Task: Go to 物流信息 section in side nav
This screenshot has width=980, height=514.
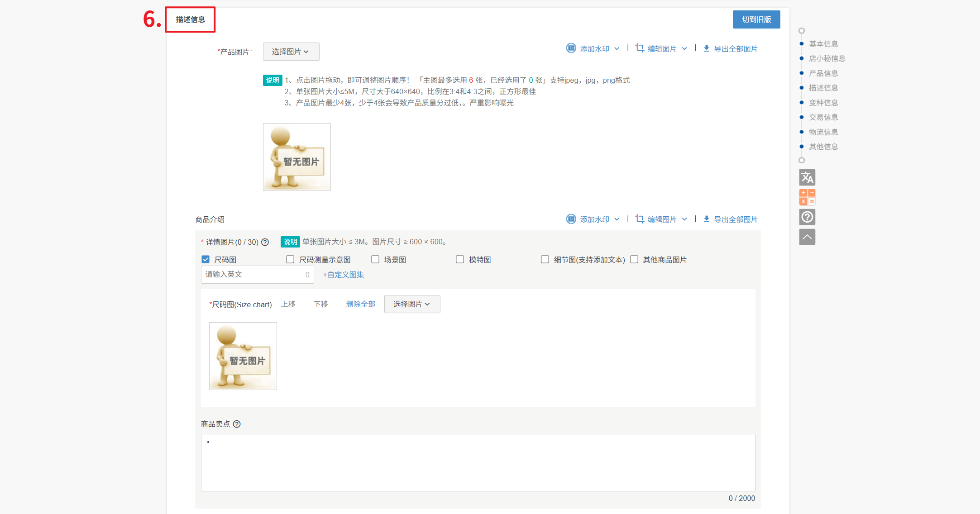Action: coord(823,132)
